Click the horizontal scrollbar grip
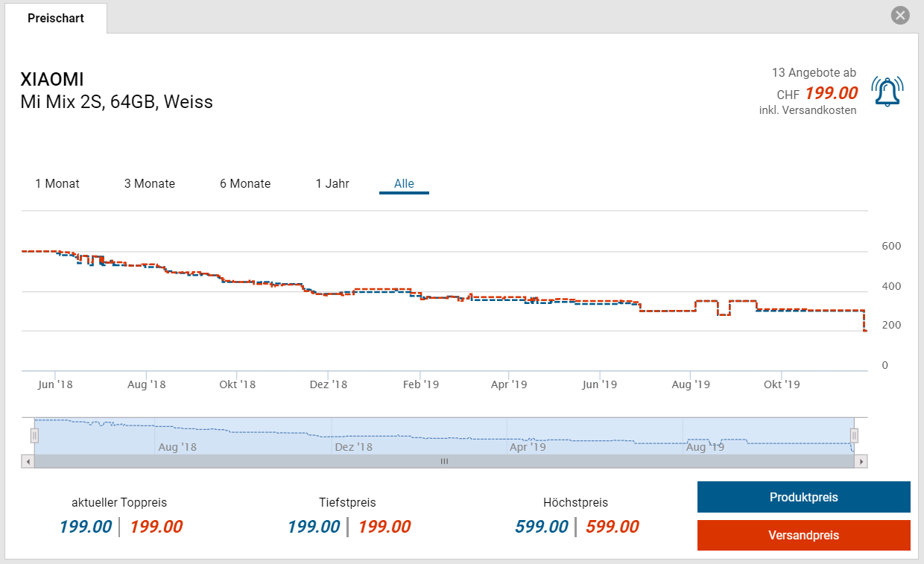 pyautogui.click(x=444, y=461)
